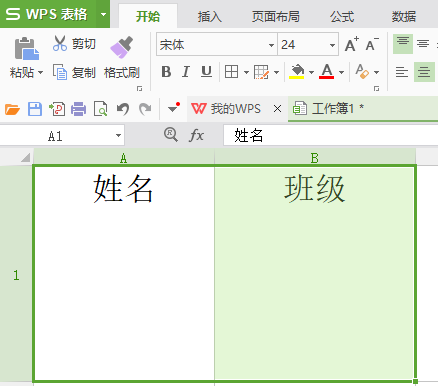This screenshot has height=386, width=438.
Task: Click the printer icon
Action: tap(78, 109)
